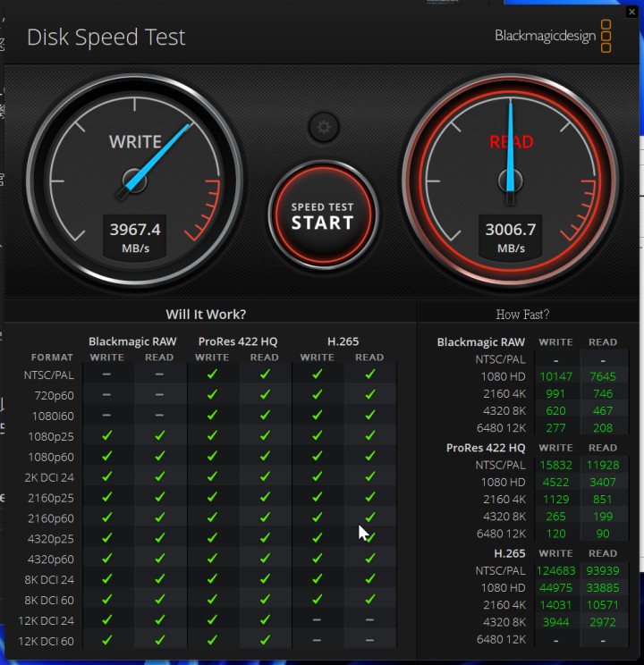This screenshot has width=644, height=665.
Task: Click ProRes 422 HQ NTSC/PAL write value 15832
Action: (555, 466)
